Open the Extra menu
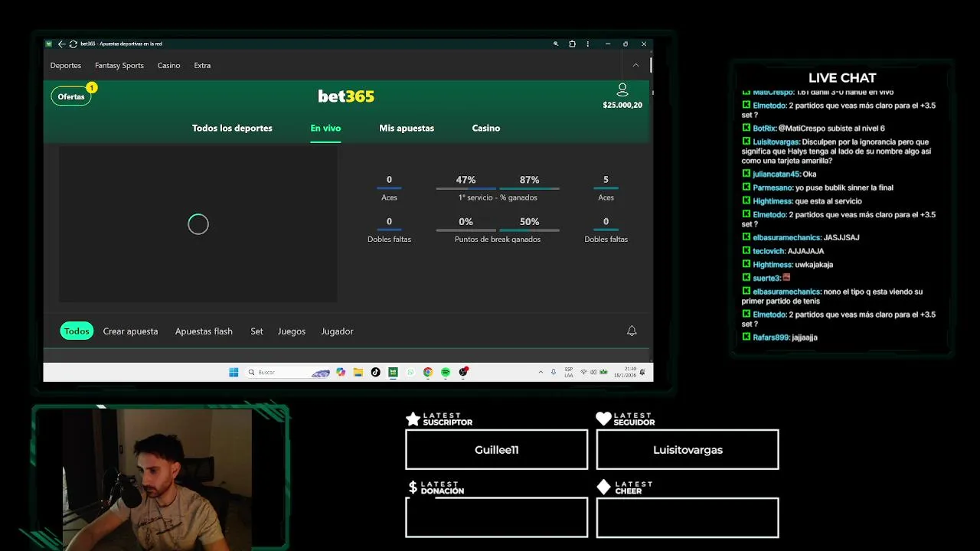This screenshot has height=551, width=980. pos(202,65)
